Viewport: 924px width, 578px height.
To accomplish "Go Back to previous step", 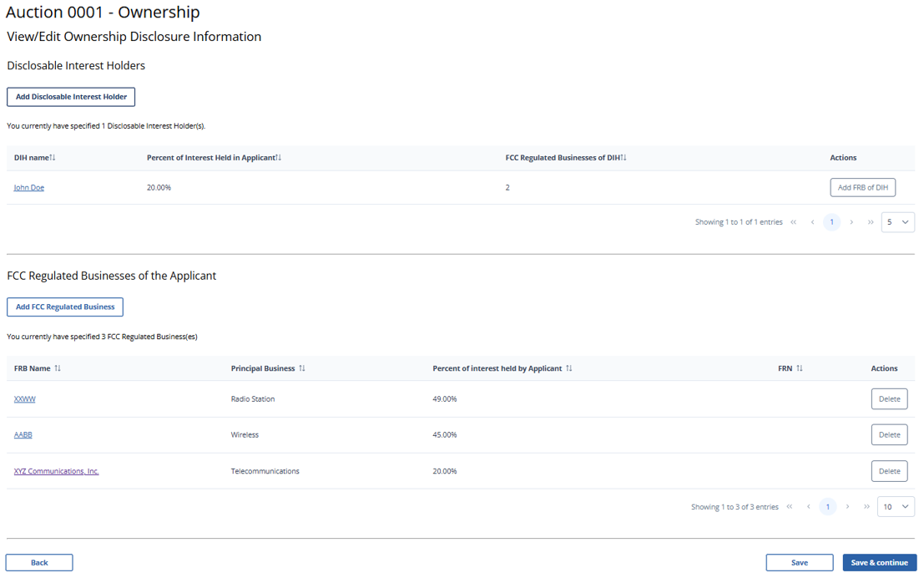I will point(39,563).
